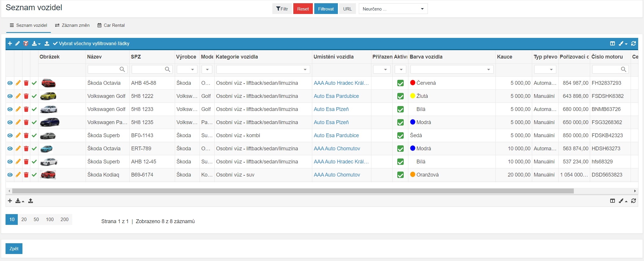Edit the Volkswagen Golf 5H8 1222 row pencil
This screenshot has height=261, width=644.
point(18,96)
